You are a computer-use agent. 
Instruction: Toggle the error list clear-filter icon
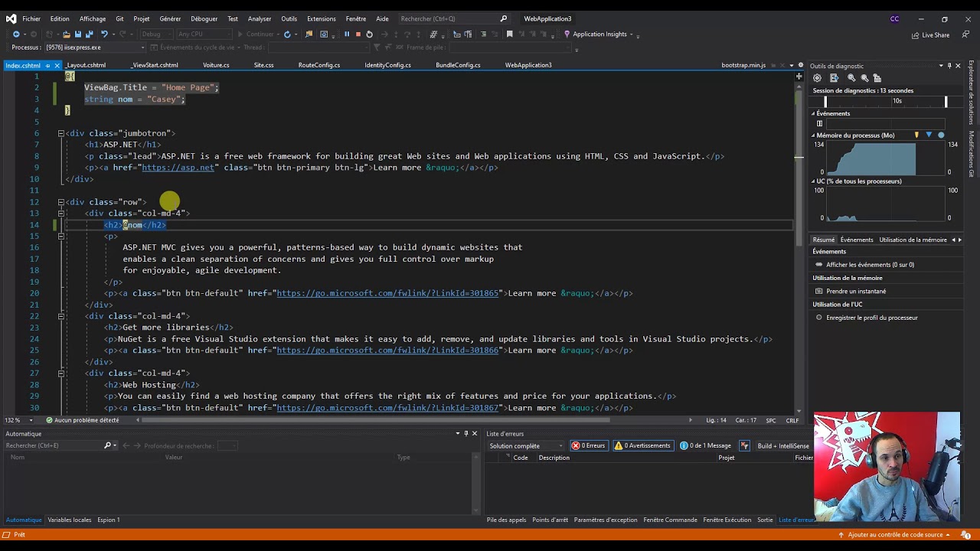[744, 445]
